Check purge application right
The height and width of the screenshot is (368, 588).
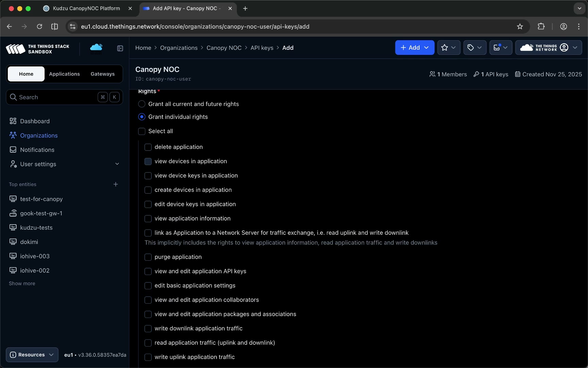pyautogui.click(x=148, y=257)
